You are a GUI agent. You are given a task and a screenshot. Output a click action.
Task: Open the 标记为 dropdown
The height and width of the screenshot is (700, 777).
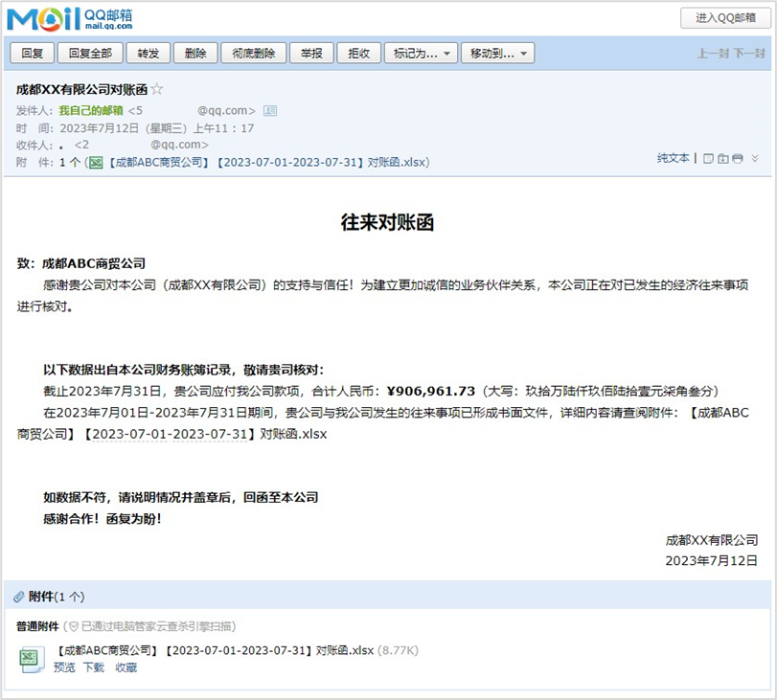422,54
